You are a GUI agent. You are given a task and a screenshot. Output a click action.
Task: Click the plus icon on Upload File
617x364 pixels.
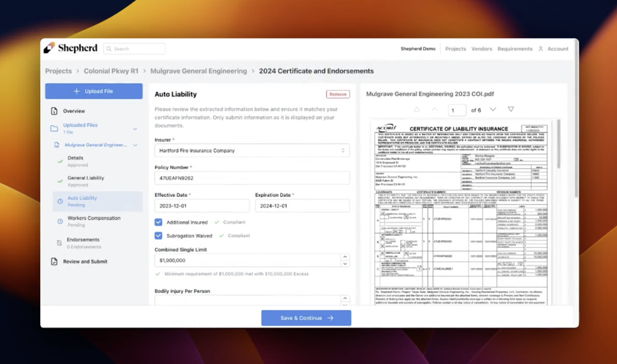pos(77,91)
